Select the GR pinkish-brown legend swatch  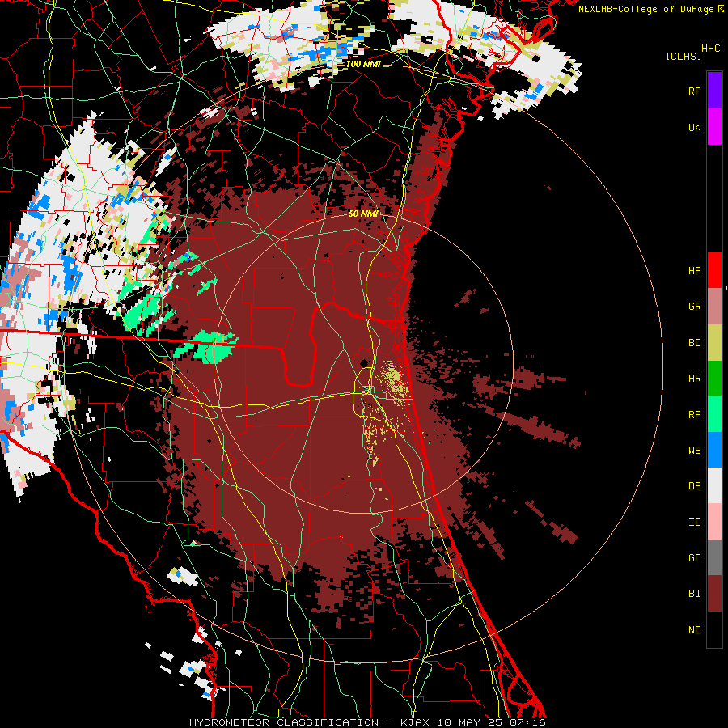click(x=714, y=307)
